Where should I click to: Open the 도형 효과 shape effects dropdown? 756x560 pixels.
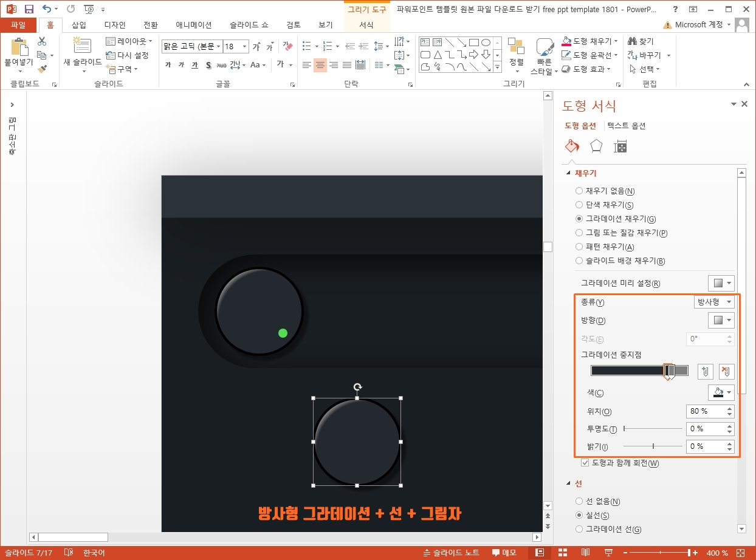pos(585,69)
